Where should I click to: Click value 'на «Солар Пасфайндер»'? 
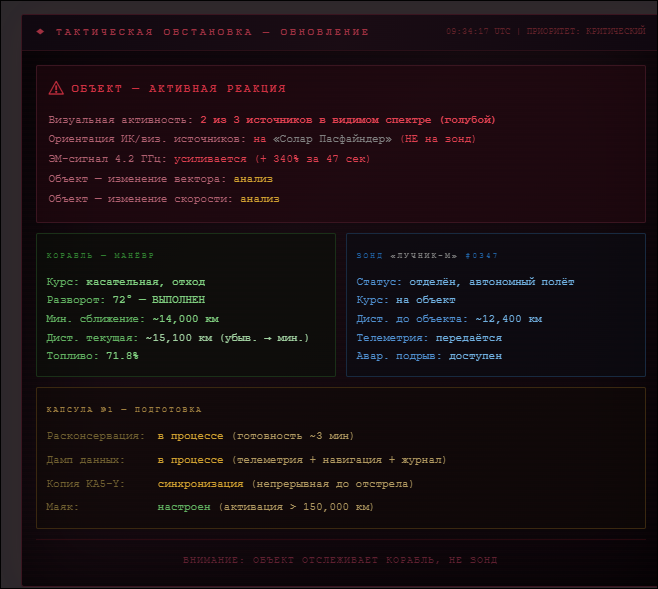coord(322,139)
